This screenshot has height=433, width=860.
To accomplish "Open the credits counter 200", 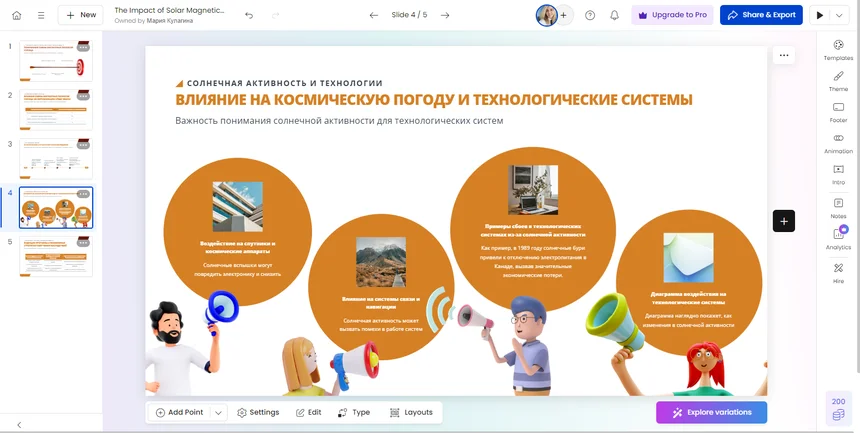I will [839, 409].
